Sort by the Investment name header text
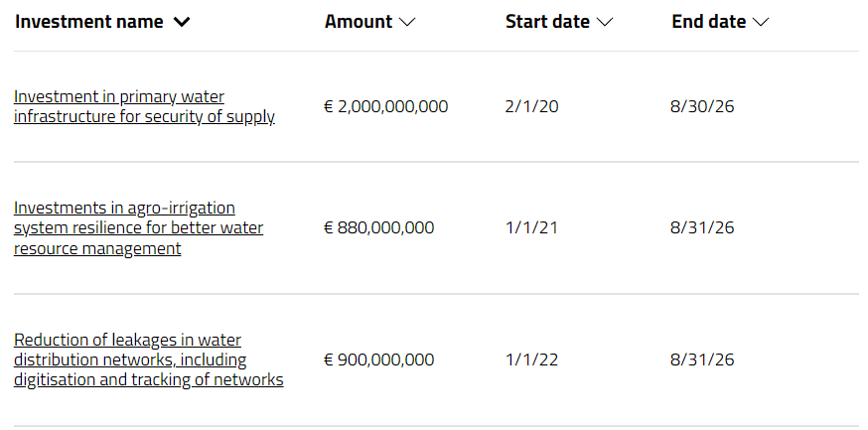Viewport: 868px width, 430px height. [x=89, y=22]
